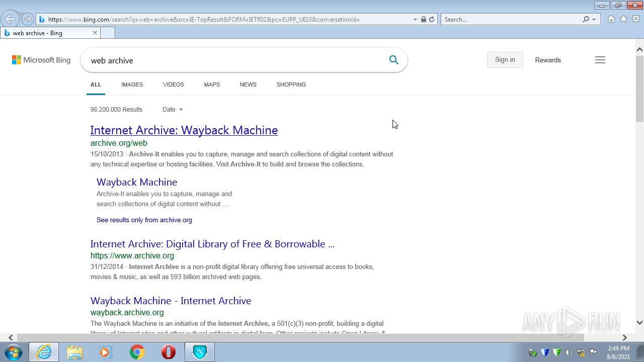Select the 'web archive - Bing' tab

tap(50, 33)
